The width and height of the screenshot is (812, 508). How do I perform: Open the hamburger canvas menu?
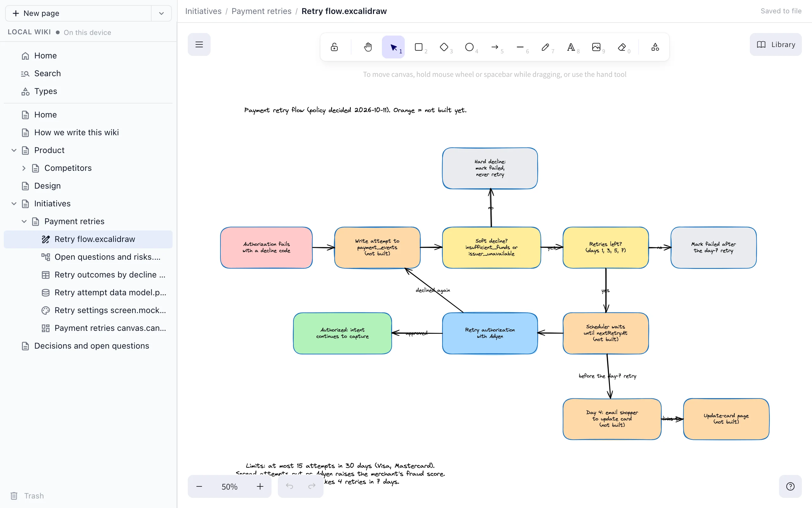199,44
